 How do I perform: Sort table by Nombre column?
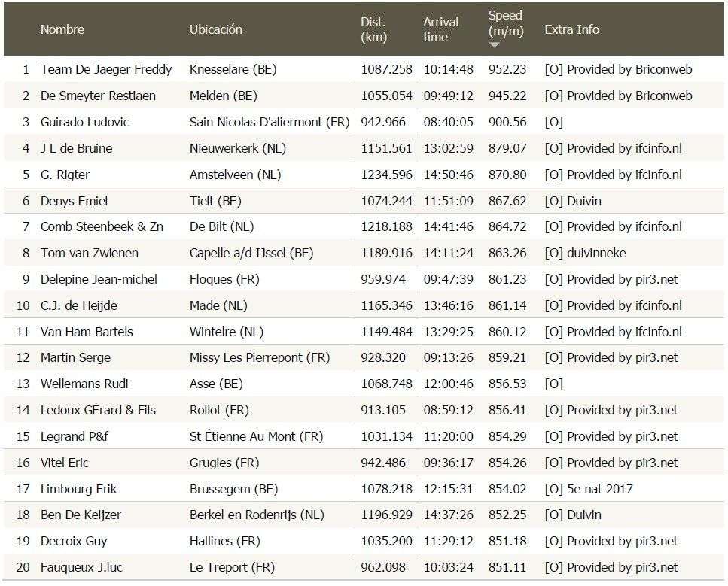[62, 29]
